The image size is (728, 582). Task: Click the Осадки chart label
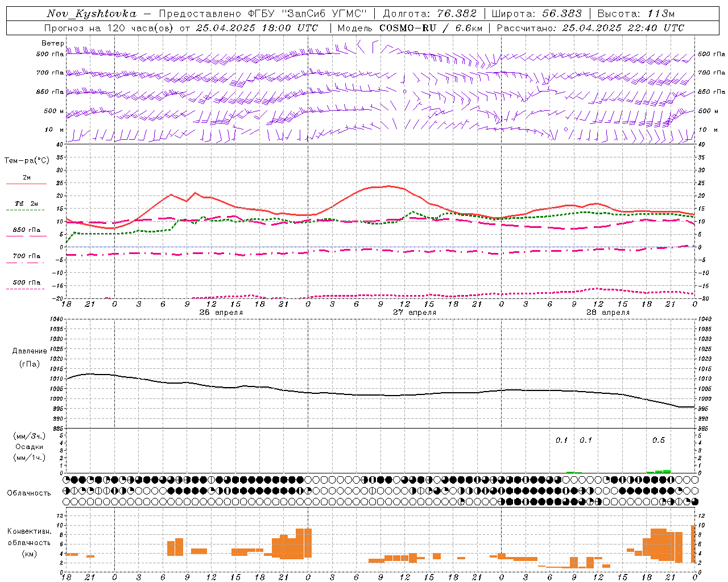coord(30,447)
